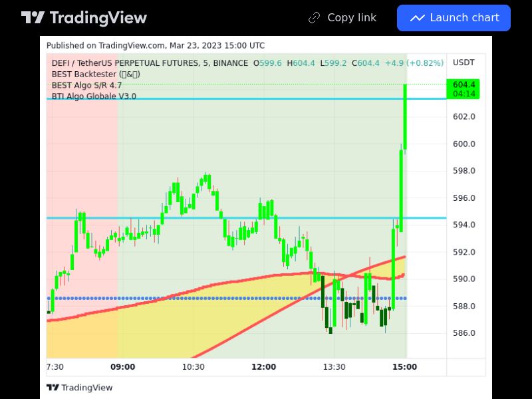The width and height of the screenshot is (532, 399).
Task: Click the 588.0 price axis label
Action: point(464,307)
